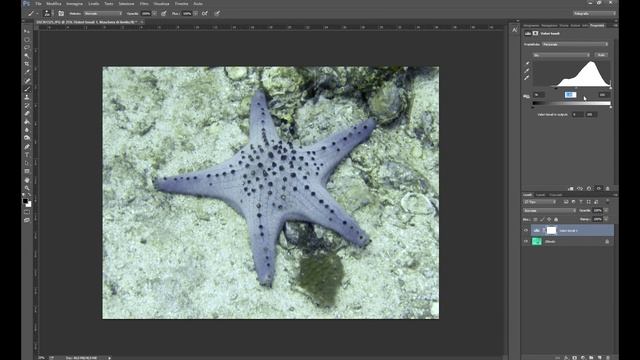Open the channel dropdown beside the Auto button
Screen dimensions: 640x360
click(x=561, y=55)
